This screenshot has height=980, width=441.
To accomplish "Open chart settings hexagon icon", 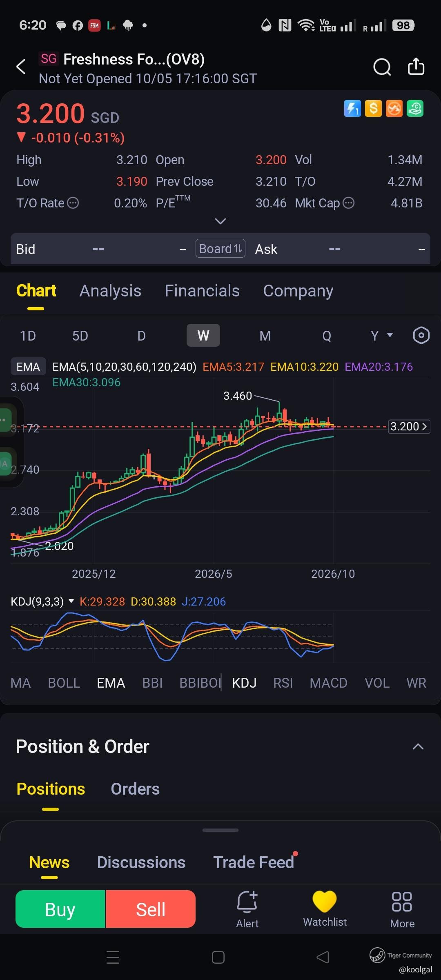I will click(421, 336).
